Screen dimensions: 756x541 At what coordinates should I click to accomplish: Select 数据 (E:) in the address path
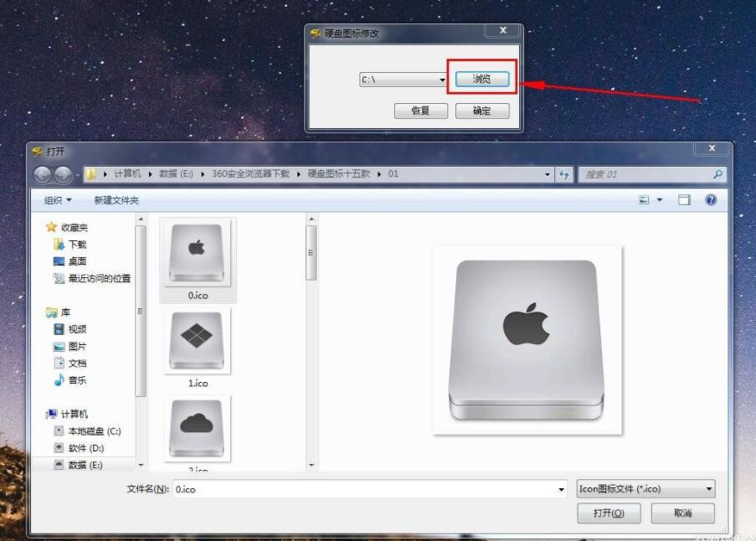(x=176, y=173)
